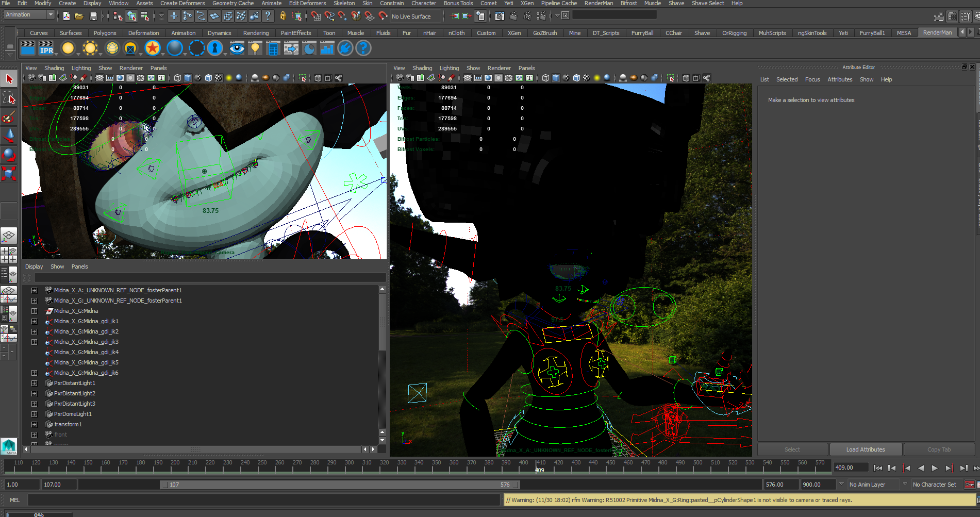Select the Lasso tool in the toolbox
This screenshot has width=980, height=517.
9,98
